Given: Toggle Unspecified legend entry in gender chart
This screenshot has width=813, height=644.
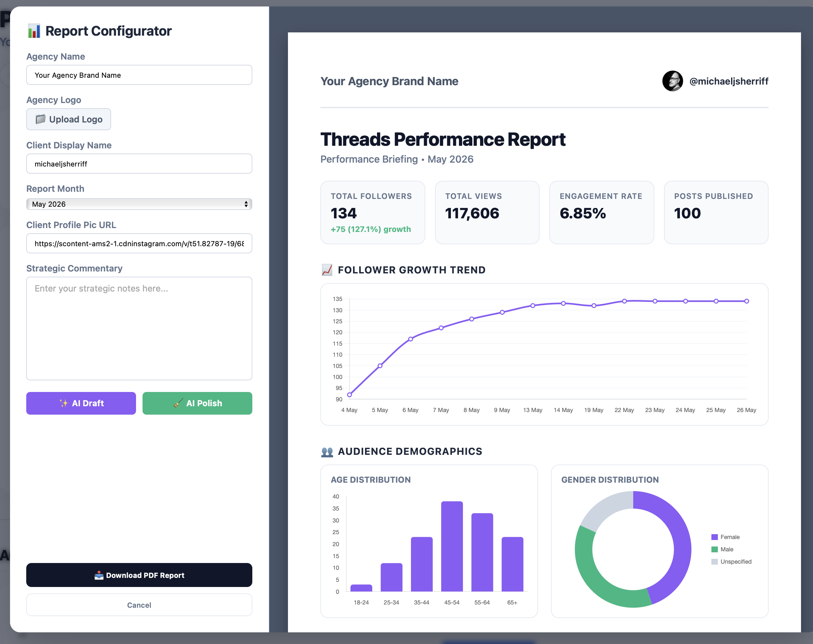Looking at the screenshot, I should [x=731, y=561].
